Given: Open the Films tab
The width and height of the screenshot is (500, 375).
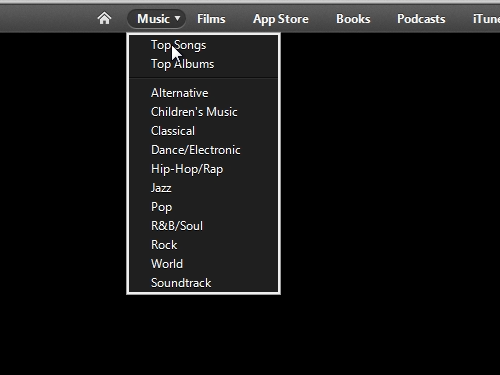Looking at the screenshot, I should coord(211,19).
